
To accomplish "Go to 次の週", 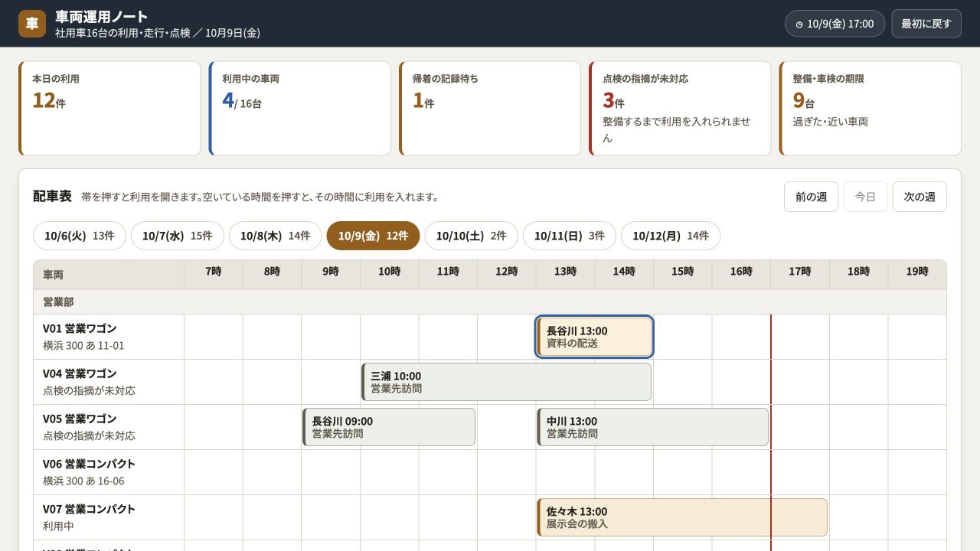I will (x=920, y=197).
